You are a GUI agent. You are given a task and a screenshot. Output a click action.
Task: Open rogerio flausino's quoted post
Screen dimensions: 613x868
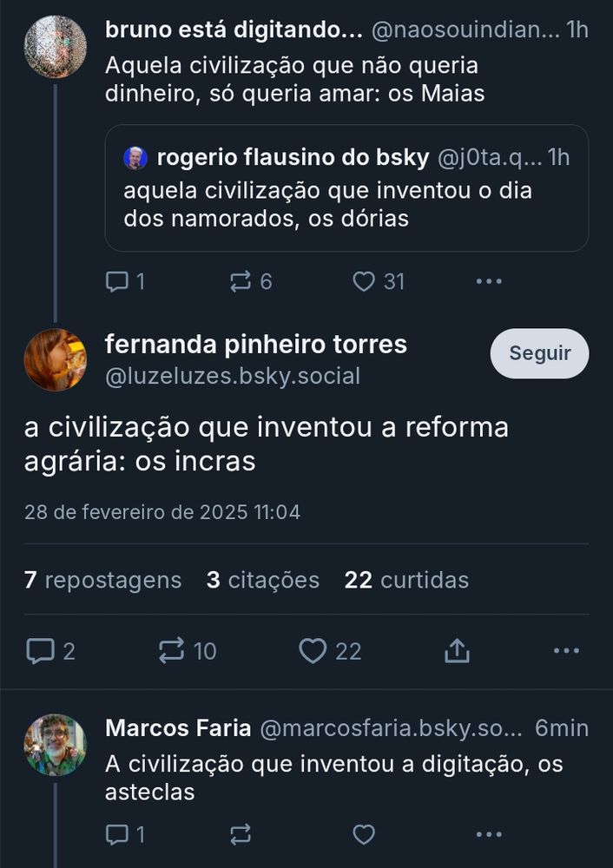coord(346,188)
